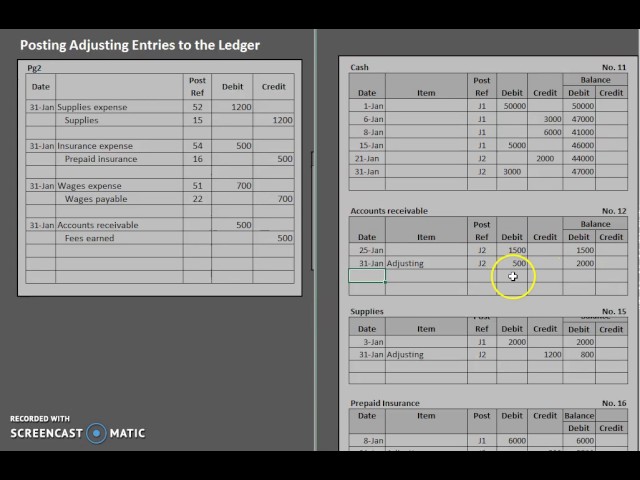
Task: Click empty Post Ref cell of journal Accounts receivable row
Action: [x=197, y=225]
